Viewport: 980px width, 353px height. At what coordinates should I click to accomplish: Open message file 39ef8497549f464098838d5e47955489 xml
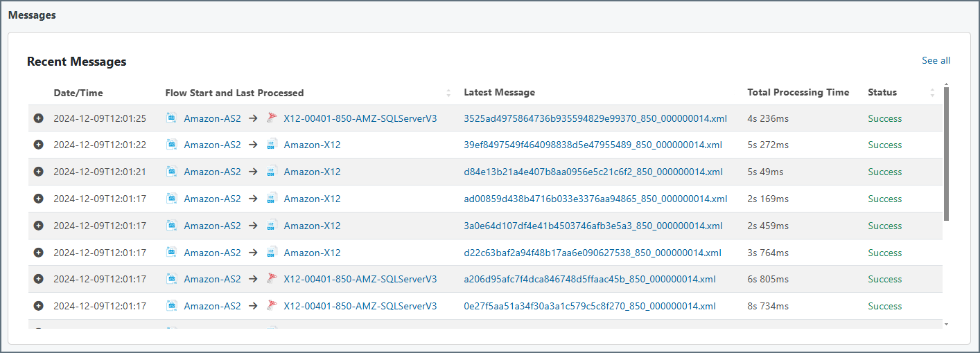click(x=593, y=145)
